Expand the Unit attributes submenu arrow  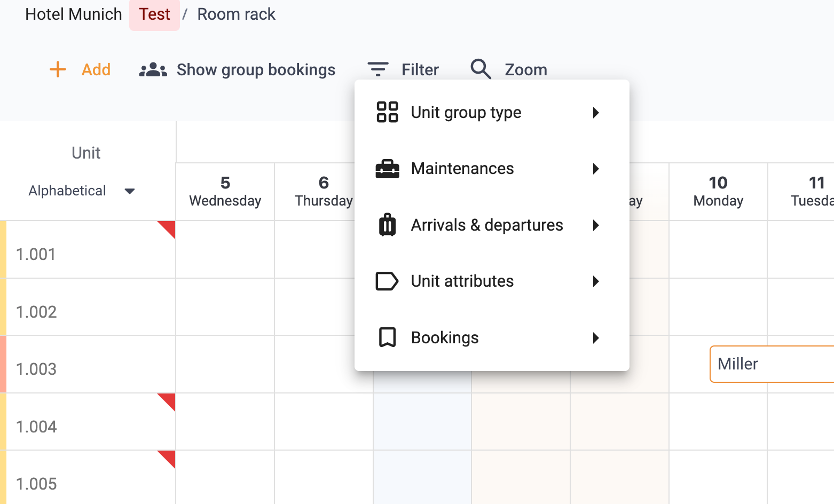click(x=596, y=281)
